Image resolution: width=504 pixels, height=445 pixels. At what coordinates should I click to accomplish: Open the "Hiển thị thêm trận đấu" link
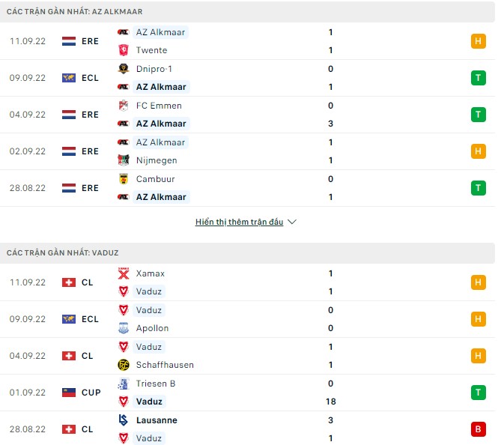(x=239, y=222)
